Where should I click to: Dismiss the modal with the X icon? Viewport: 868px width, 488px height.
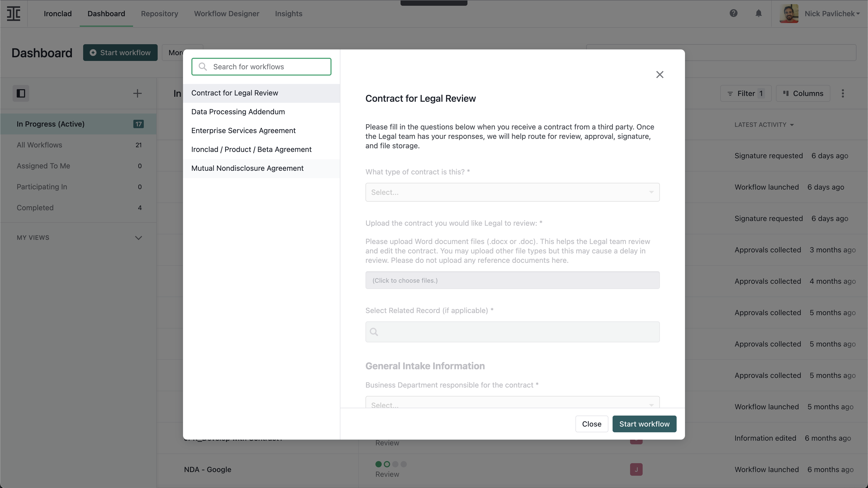659,74
